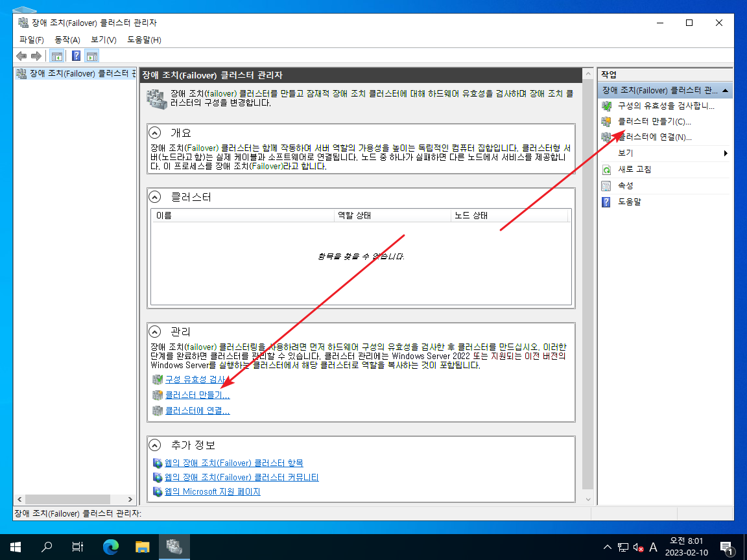This screenshot has height=560, width=747.
Task: Collapse the 관리 section chevron
Action: [155, 331]
